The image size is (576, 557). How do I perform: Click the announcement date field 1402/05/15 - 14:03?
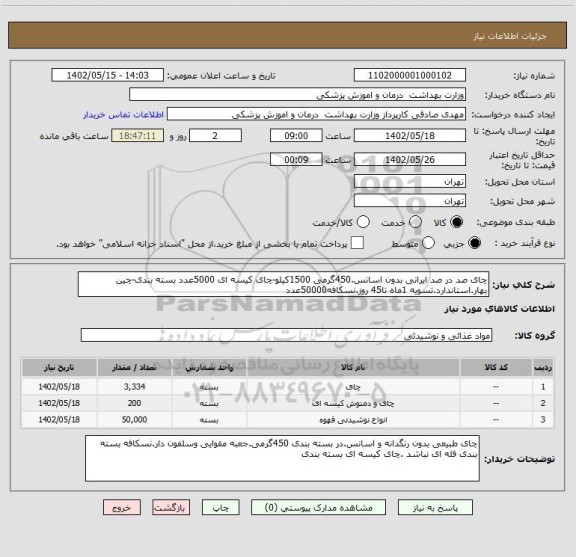(108, 75)
